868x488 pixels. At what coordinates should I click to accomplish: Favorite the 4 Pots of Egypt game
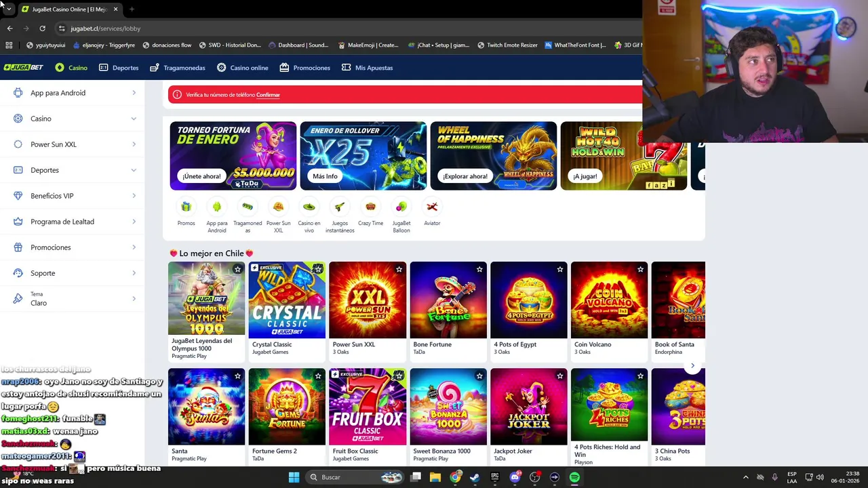(x=559, y=269)
